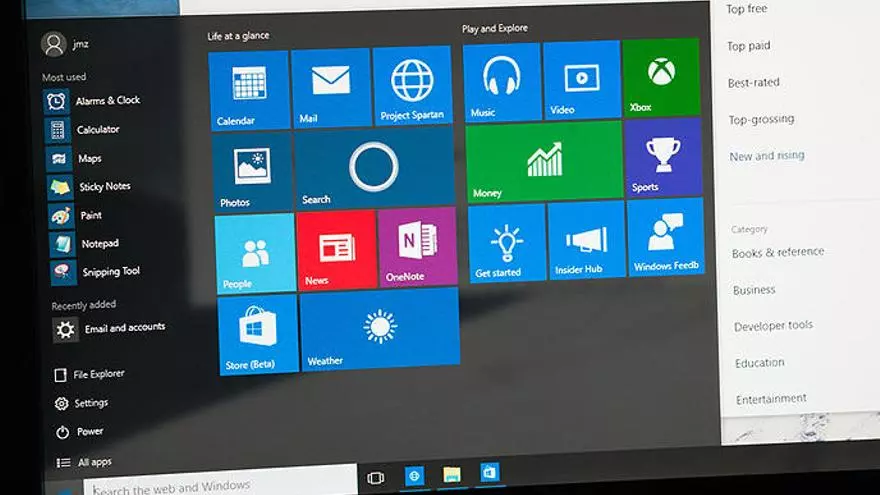Viewport: 880px width, 495px height.
Task: Open the Insider Hub tile
Action: 586,240
